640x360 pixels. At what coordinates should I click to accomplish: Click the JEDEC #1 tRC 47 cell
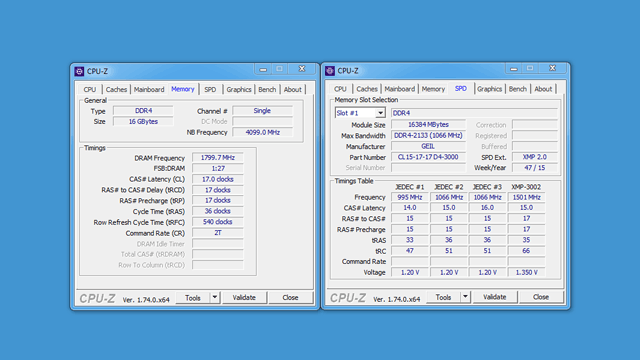pos(410,251)
